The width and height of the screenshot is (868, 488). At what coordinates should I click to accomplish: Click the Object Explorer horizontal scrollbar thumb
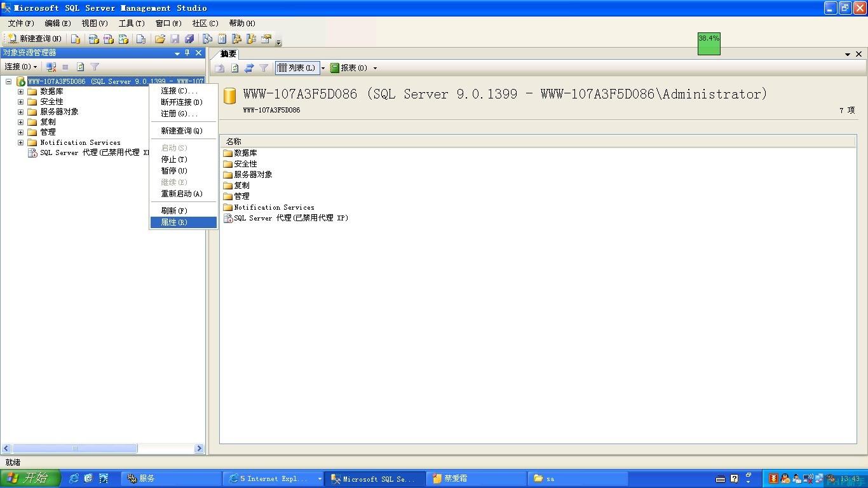tap(74, 449)
